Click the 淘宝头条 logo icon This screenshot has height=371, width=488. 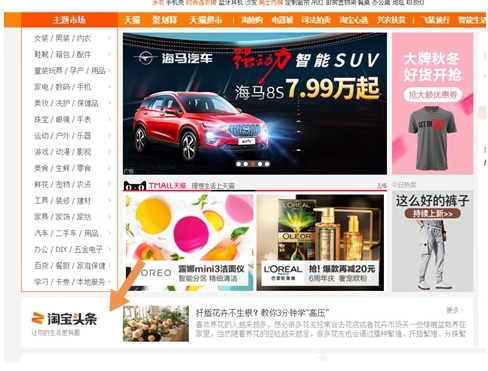pos(64,319)
